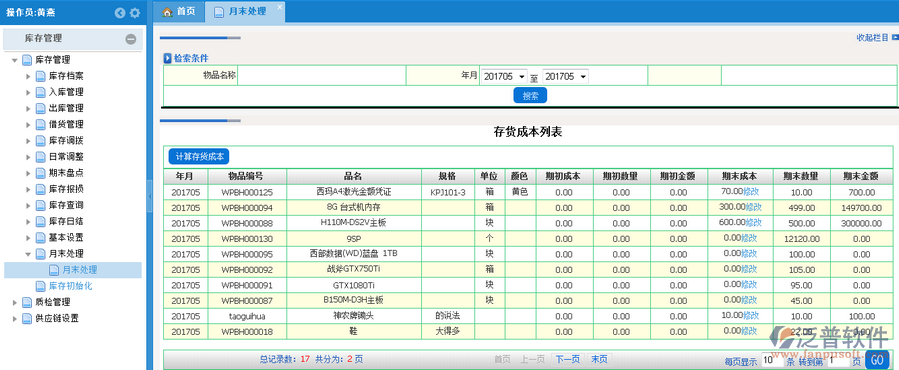
Task: Collapse the 月末处理 tree node
Action: pyautogui.click(x=28, y=254)
